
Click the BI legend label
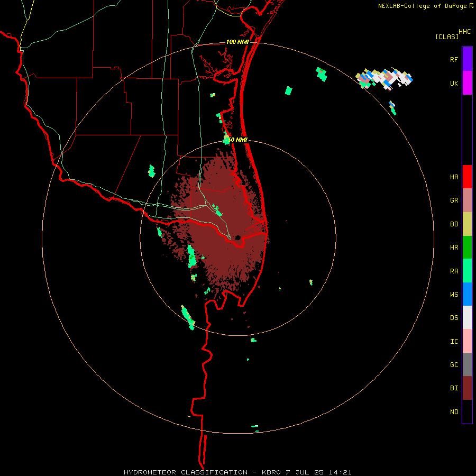(454, 388)
